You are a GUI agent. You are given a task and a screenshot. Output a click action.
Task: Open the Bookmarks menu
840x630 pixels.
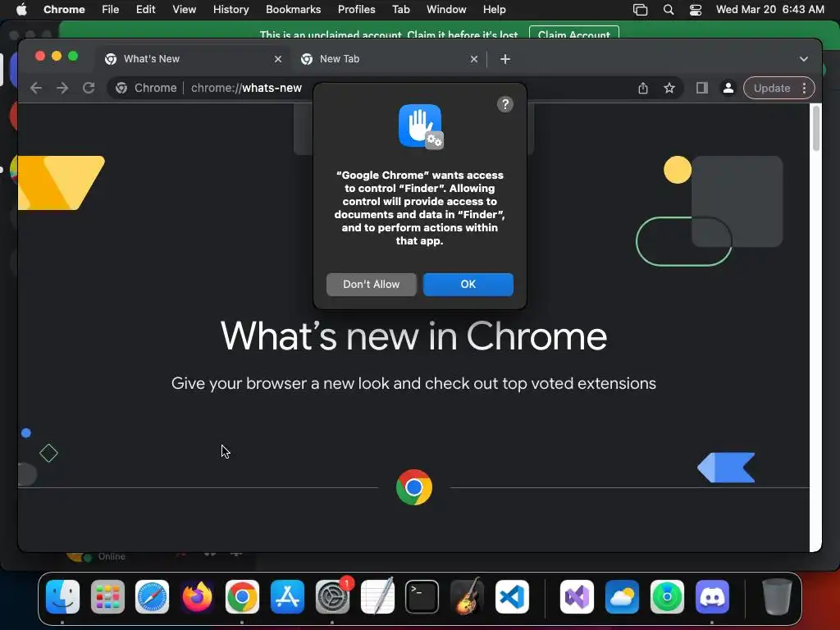coord(293,10)
